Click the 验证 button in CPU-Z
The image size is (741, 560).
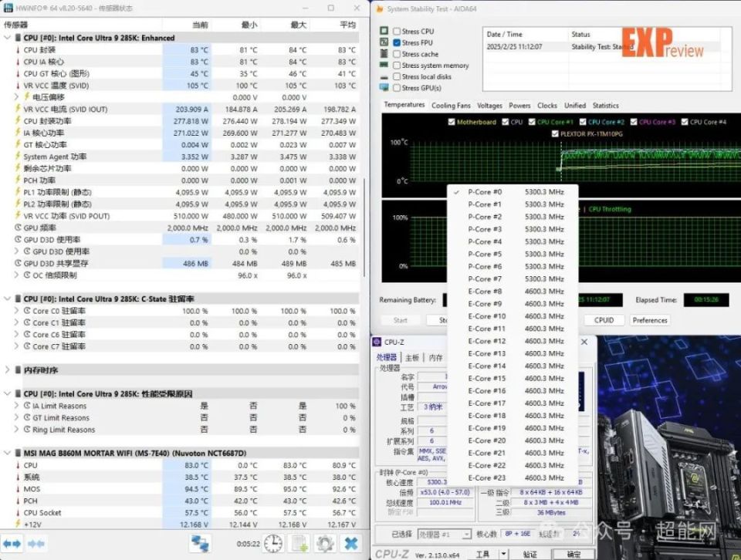pos(530,555)
